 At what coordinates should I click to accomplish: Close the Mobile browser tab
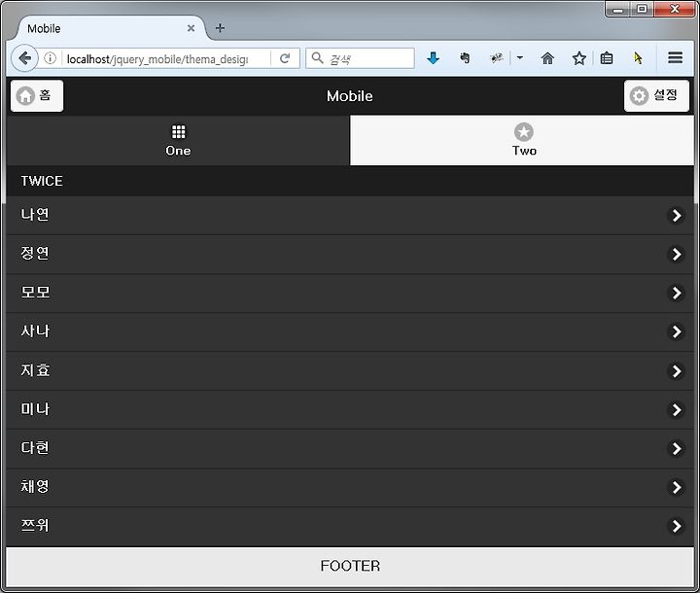(191, 28)
